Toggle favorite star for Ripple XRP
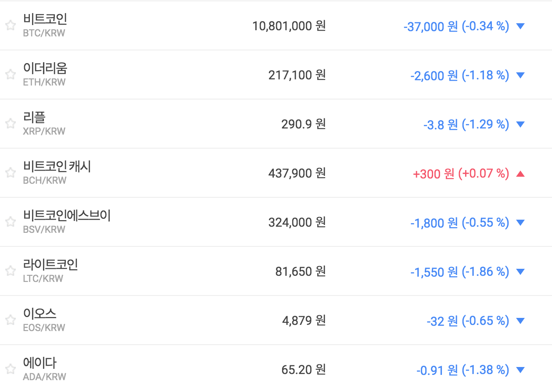Viewport: 552px width, 392px height. click(11, 124)
